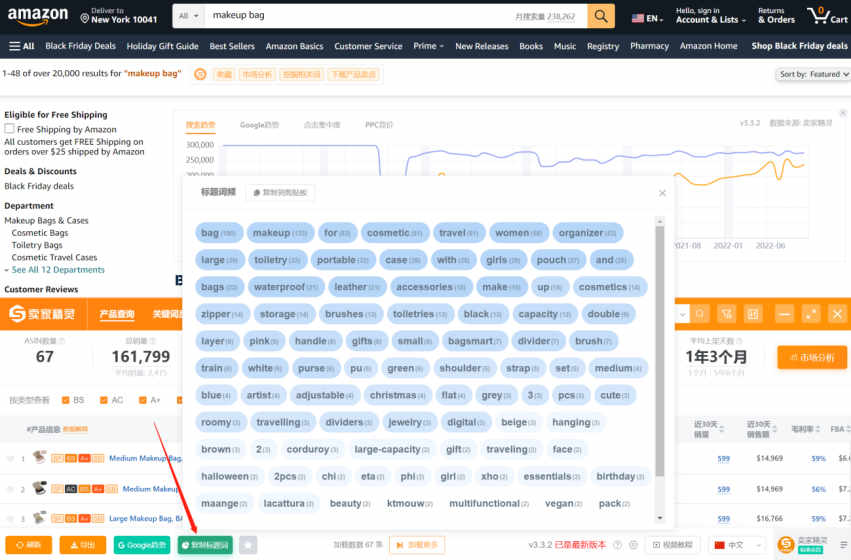
Task: Open Returns & Orders
Action: 777,16
